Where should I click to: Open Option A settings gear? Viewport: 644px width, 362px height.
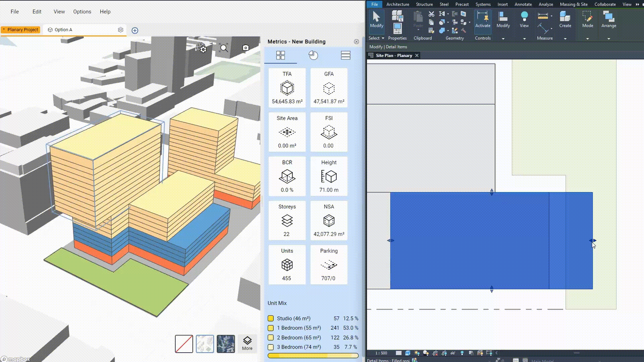[x=120, y=30]
